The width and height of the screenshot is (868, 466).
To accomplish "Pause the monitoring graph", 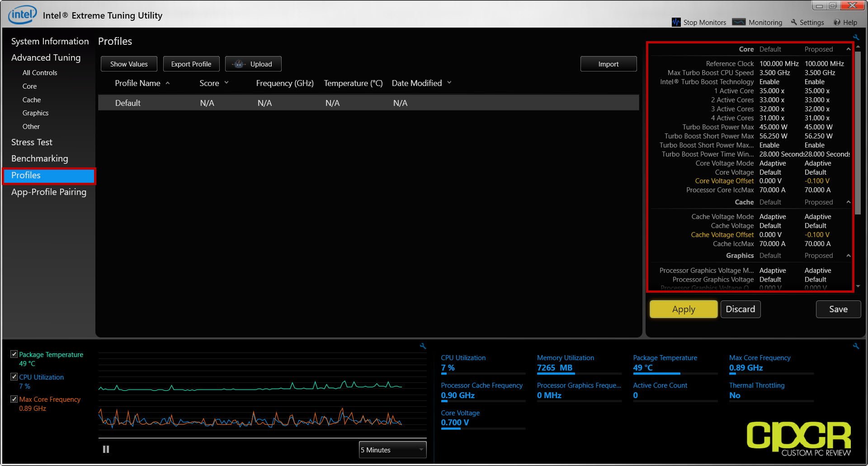I will 106,449.
